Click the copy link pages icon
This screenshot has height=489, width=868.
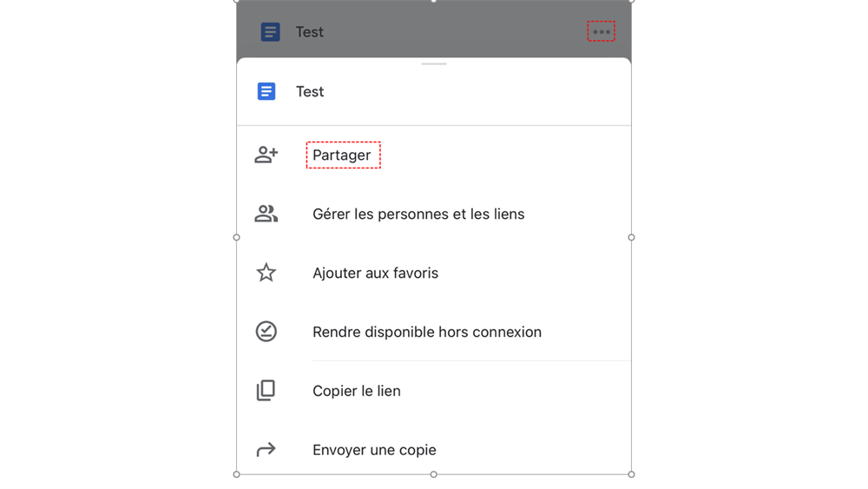266,390
